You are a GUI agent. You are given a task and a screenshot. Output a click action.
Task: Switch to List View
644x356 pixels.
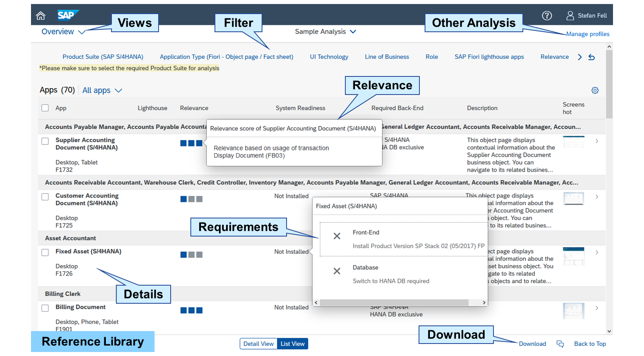[293, 344]
